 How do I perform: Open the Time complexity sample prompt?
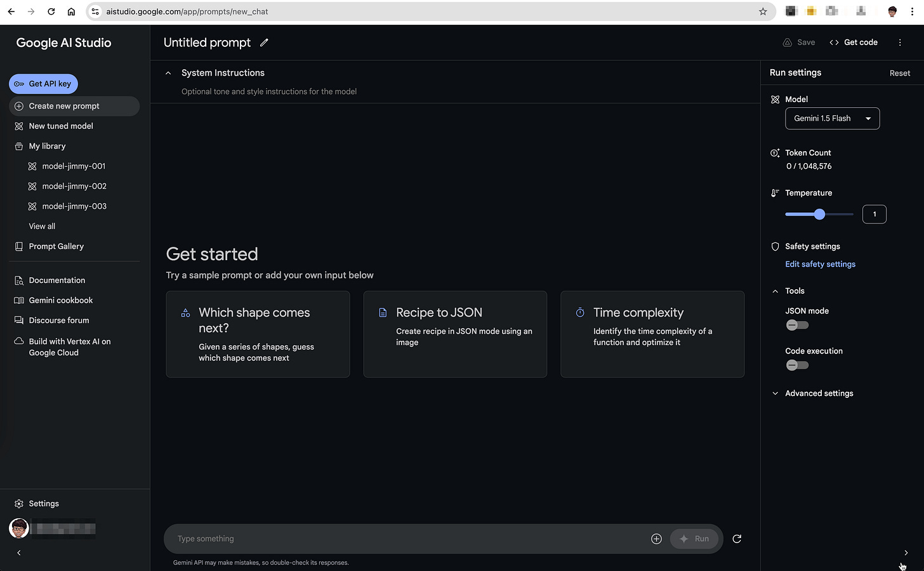click(x=652, y=334)
